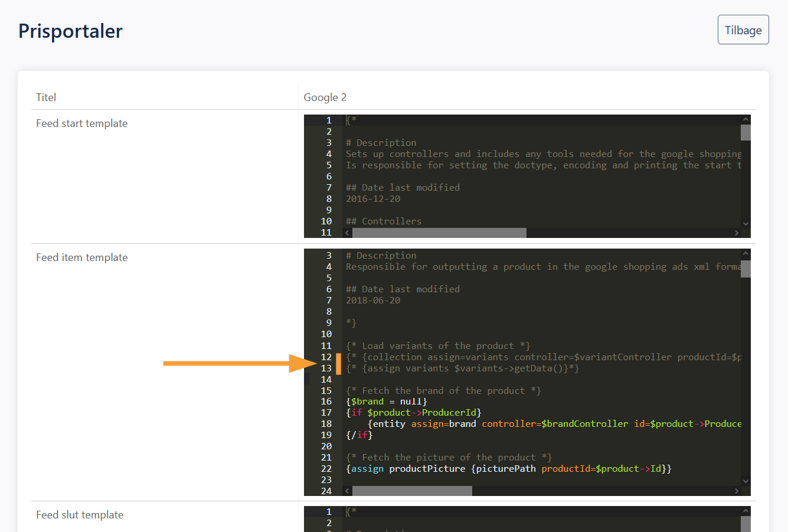The image size is (788, 532).
Task: Click the '{assign productPicture' line
Action: pyautogui.click(x=509, y=469)
